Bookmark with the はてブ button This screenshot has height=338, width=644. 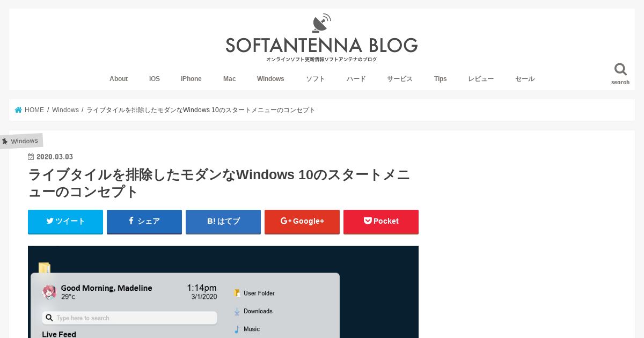223,222
